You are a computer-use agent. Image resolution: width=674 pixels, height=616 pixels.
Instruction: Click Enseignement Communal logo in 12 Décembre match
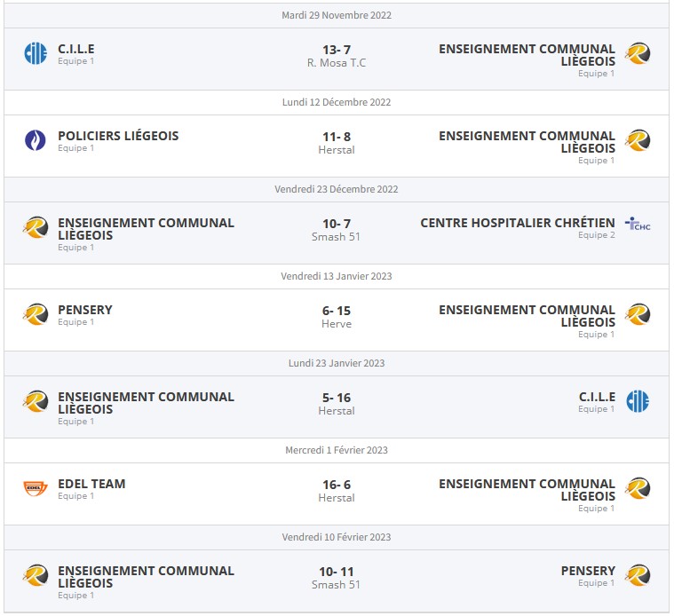tap(638, 140)
